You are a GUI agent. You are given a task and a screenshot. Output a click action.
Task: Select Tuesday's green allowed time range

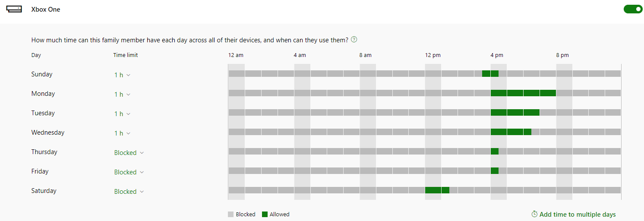[x=515, y=112]
